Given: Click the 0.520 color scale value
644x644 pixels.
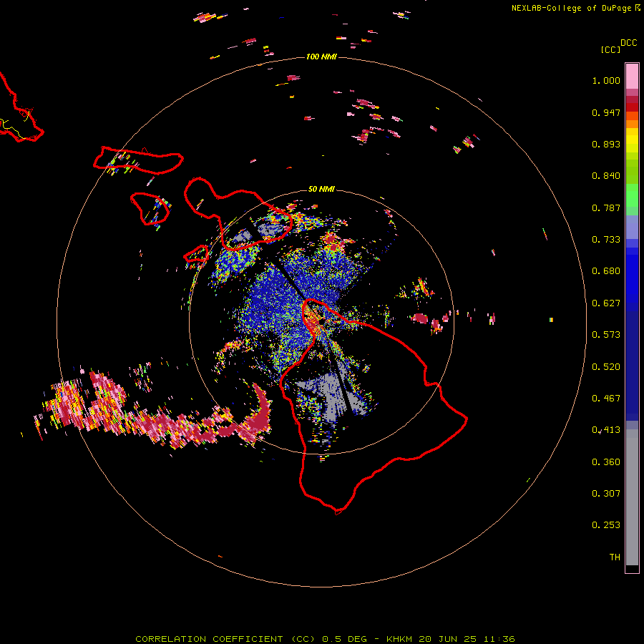Looking at the screenshot, I should 606,367.
